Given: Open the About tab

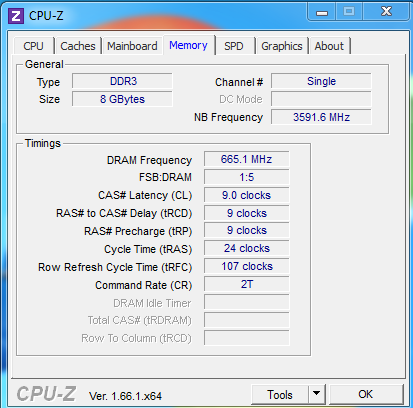Looking at the screenshot, I should (x=329, y=46).
